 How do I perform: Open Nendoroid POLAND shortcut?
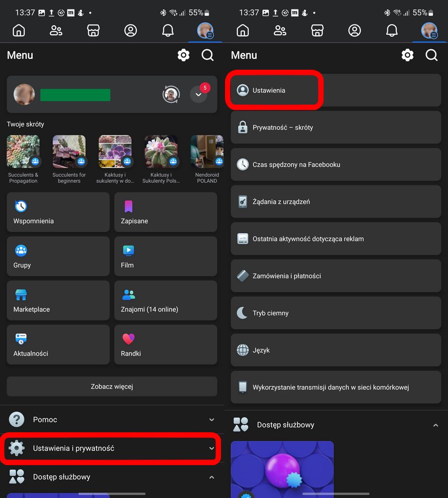pyautogui.click(x=207, y=159)
